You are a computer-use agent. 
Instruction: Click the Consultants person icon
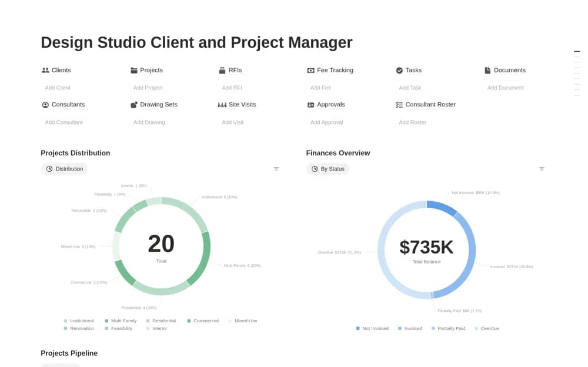coord(45,105)
